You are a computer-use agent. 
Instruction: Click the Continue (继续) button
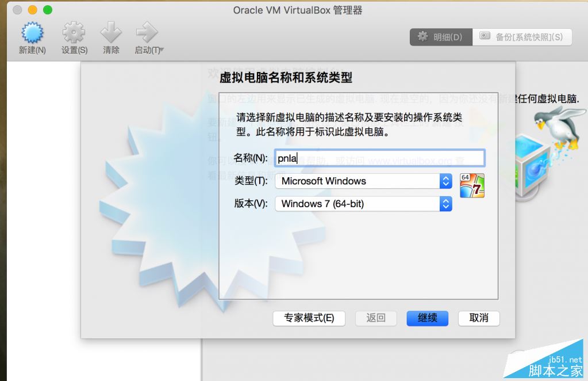coord(427,318)
